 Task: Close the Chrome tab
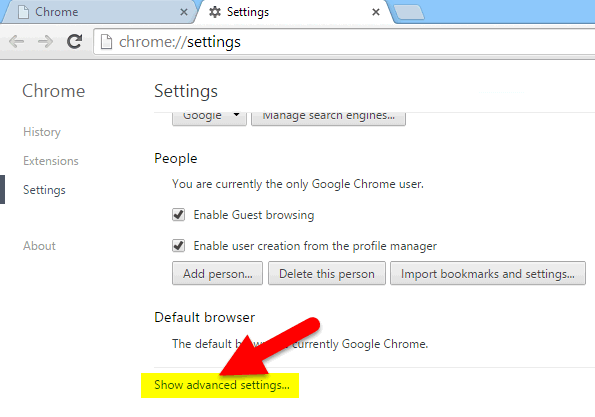tap(184, 12)
